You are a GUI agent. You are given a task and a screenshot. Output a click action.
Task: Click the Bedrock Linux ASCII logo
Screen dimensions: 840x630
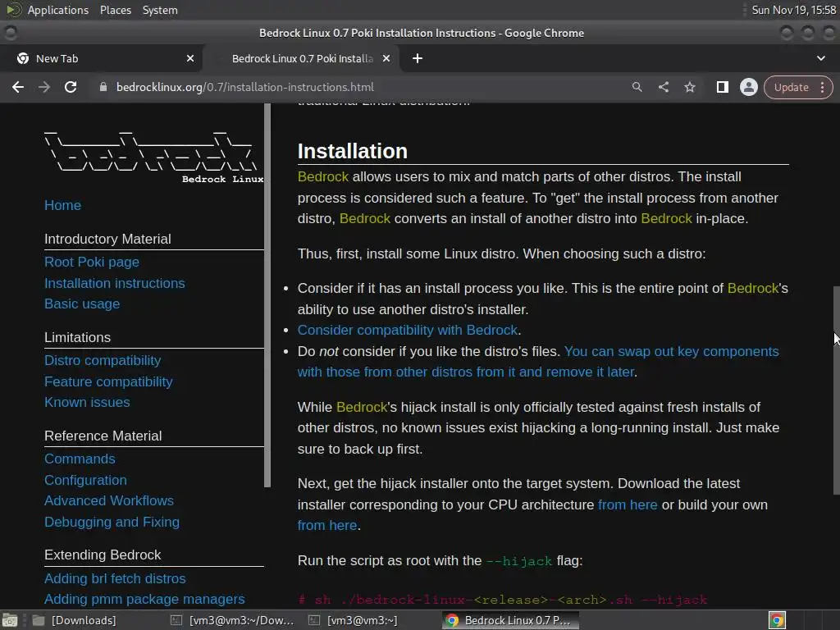tap(153, 157)
